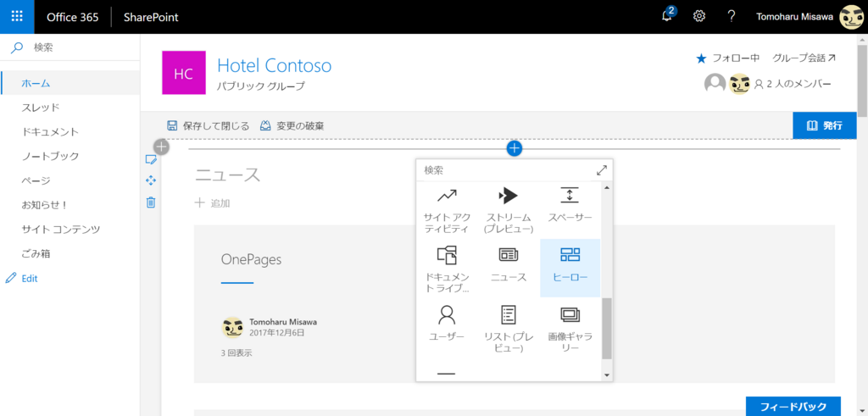Click the 2017年12月6日 post date
The width and height of the screenshot is (868, 416).
277,332
